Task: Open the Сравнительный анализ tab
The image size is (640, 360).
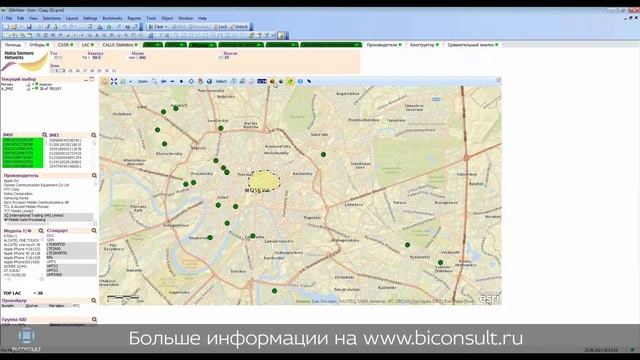Action: pos(473,45)
